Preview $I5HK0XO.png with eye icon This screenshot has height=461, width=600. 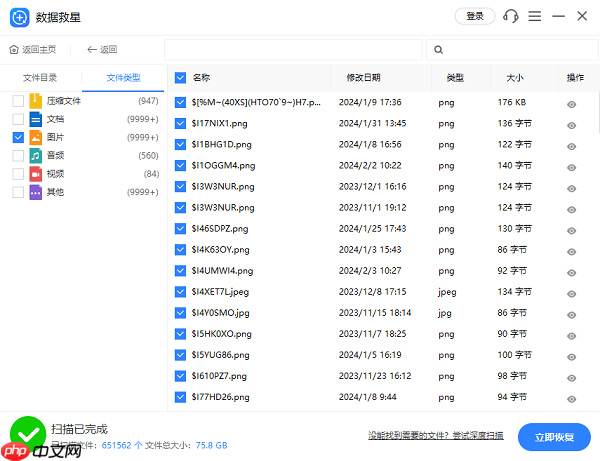[572, 336]
